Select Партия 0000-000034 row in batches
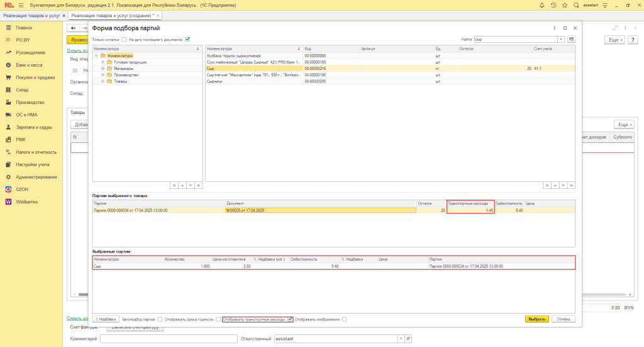Image resolution: width=644 pixels, height=347 pixels. coord(333,210)
